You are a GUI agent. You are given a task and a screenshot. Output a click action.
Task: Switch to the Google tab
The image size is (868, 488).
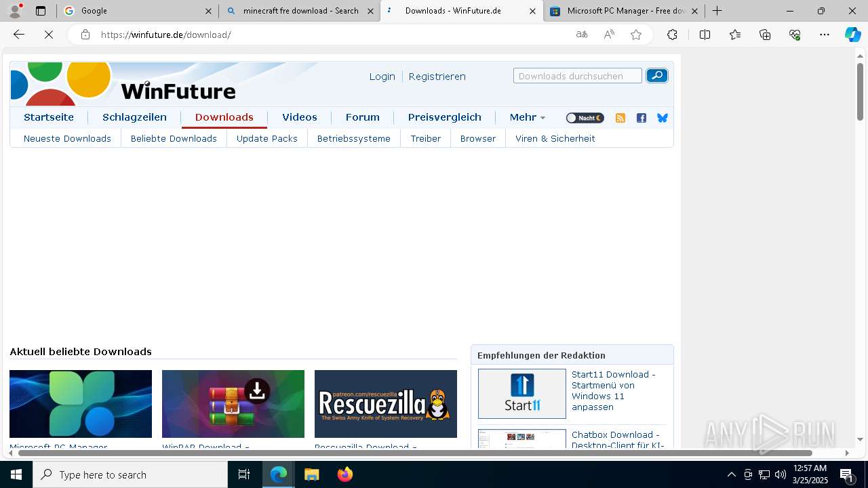click(x=138, y=11)
